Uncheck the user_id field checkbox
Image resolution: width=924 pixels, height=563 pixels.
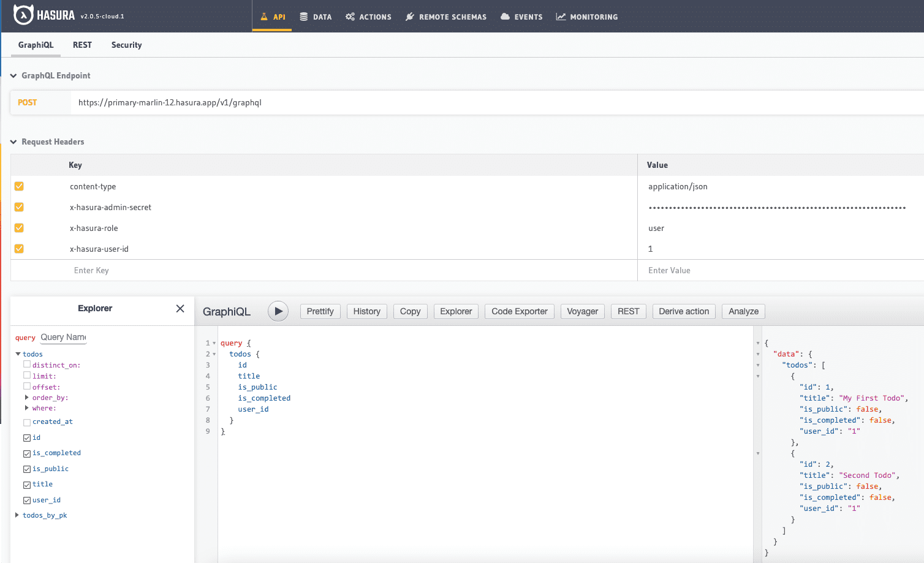point(27,501)
